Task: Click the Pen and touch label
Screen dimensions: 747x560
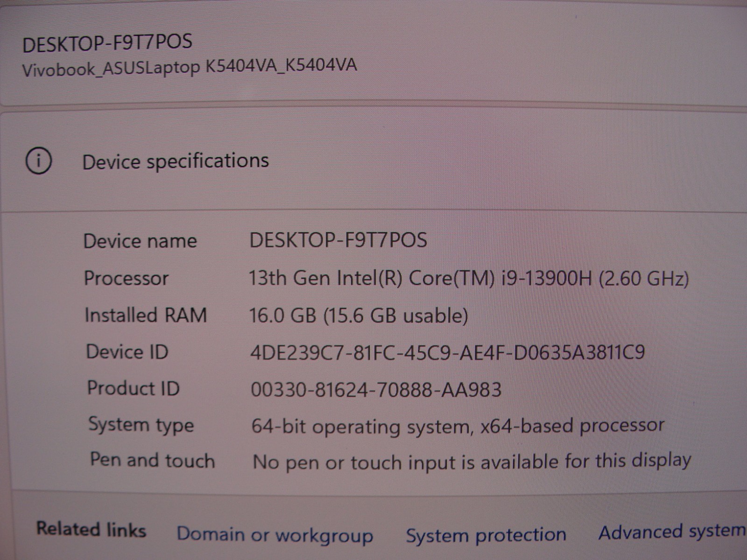Action: click(153, 461)
